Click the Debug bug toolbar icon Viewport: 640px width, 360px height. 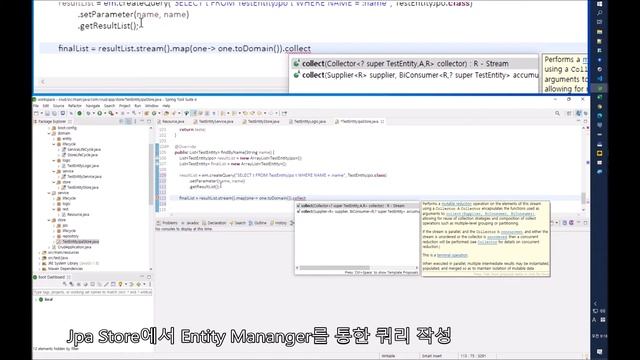[x=89, y=113]
